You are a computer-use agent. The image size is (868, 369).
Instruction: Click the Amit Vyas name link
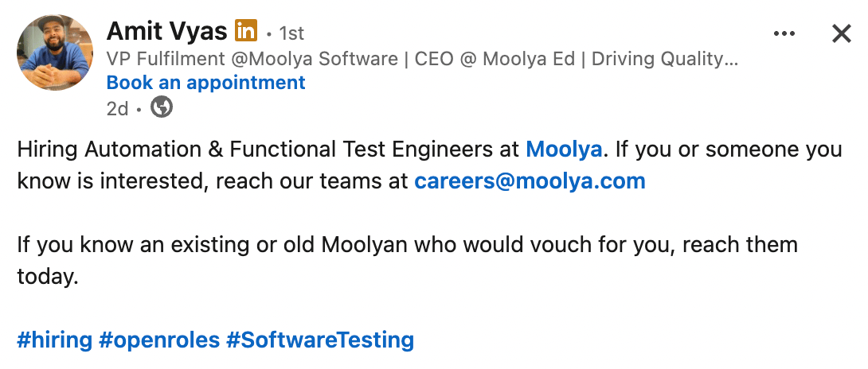click(x=167, y=32)
